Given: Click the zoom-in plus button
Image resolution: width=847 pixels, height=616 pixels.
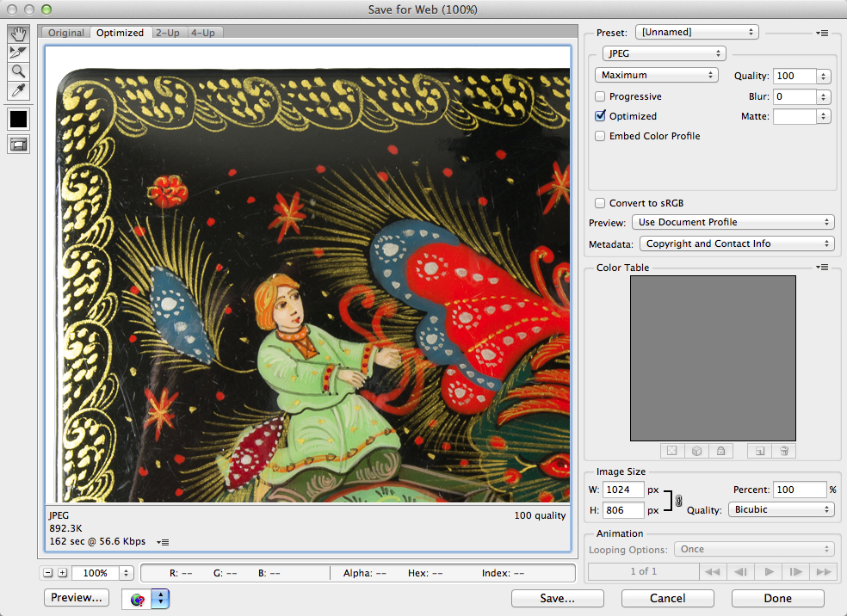Looking at the screenshot, I should 63,573.
